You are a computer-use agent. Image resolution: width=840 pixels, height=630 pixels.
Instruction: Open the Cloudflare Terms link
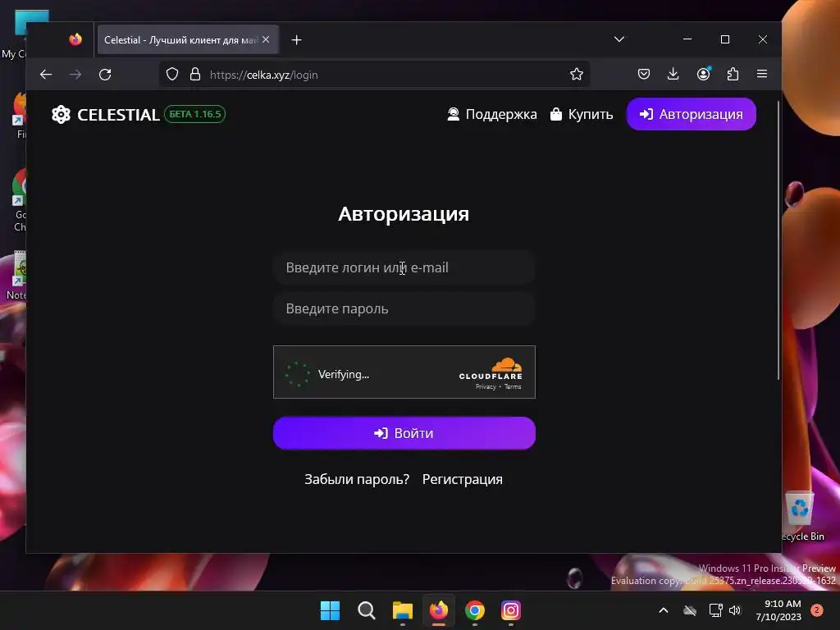click(512, 387)
